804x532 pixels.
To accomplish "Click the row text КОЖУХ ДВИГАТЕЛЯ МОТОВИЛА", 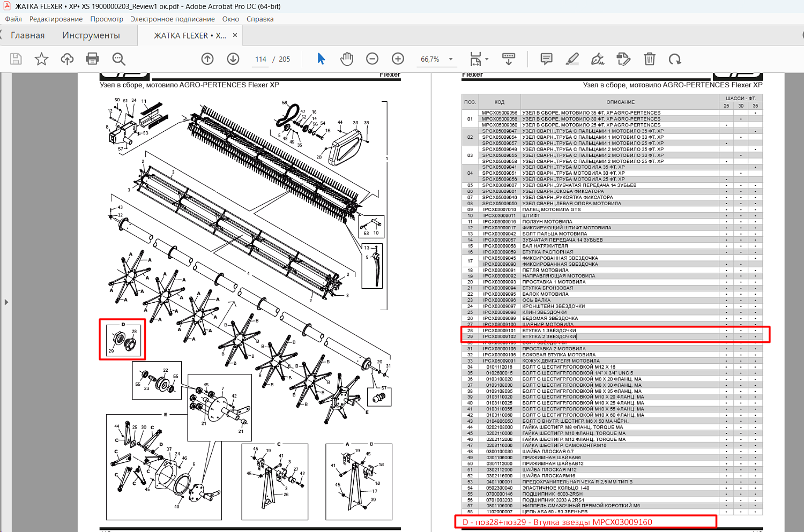I will 561,361.
